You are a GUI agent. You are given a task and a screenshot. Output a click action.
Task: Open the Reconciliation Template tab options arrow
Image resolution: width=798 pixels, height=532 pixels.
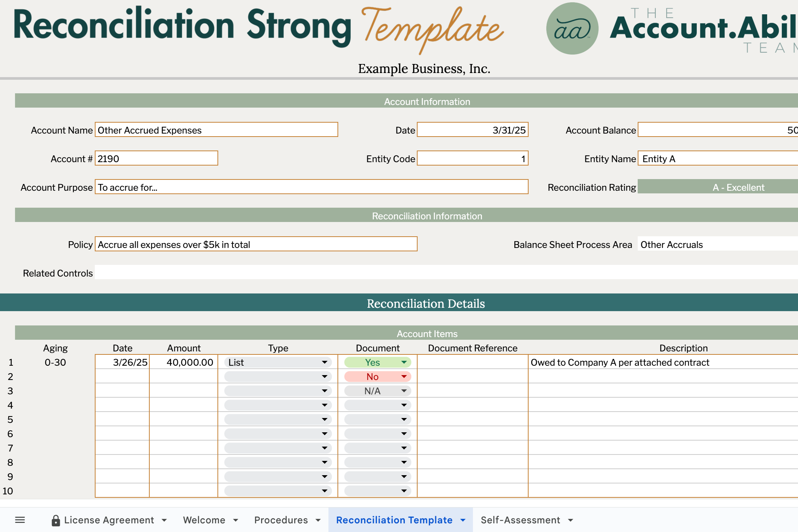coord(462,520)
